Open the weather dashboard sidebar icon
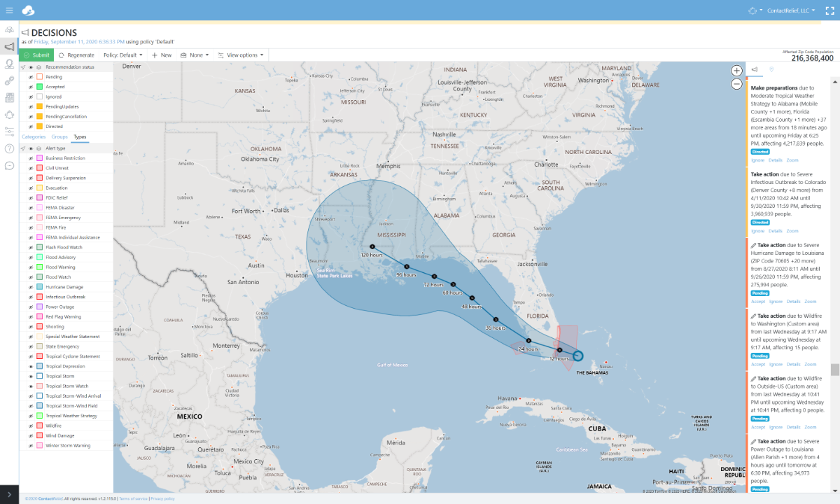This screenshot has width=840, height=504. click(x=9, y=29)
